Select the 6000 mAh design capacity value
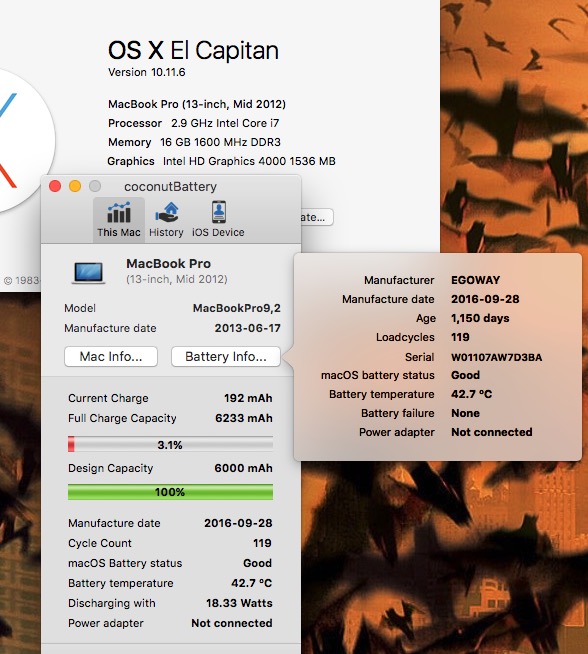The image size is (588, 654). [244, 468]
